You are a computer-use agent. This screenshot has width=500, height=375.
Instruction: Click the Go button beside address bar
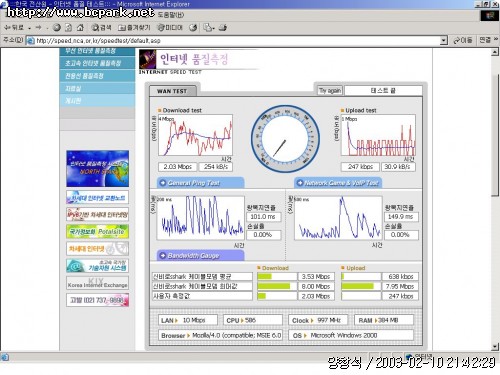click(x=463, y=40)
